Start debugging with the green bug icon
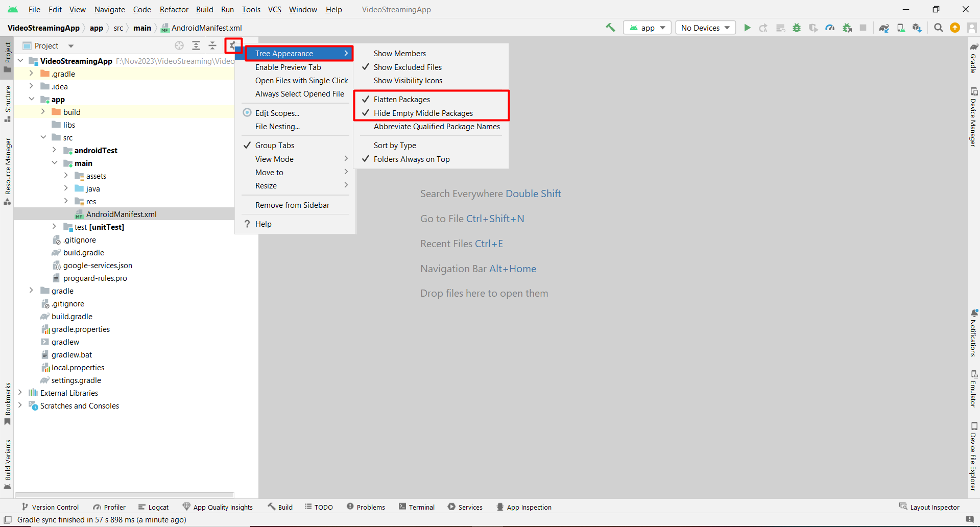 797,28
